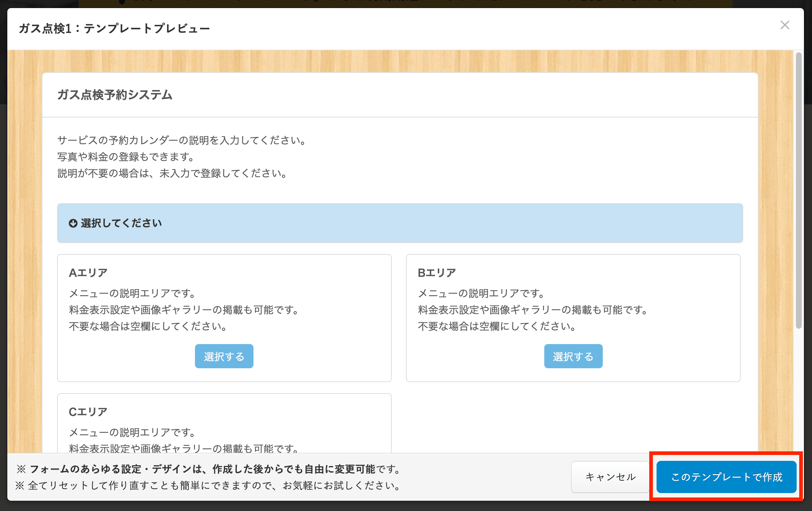This screenshot has height=511, width=812.
Task: Click the footer note about 全てリセット
Action: (208, 485)
